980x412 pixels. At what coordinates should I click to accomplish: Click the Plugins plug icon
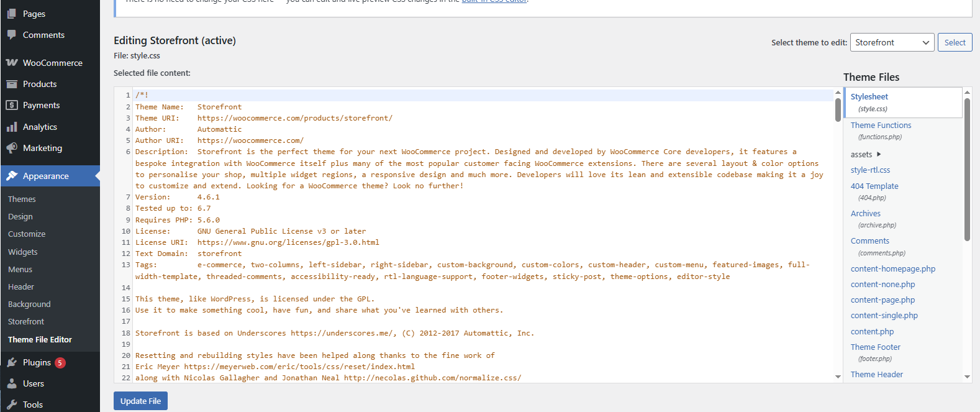12,362
